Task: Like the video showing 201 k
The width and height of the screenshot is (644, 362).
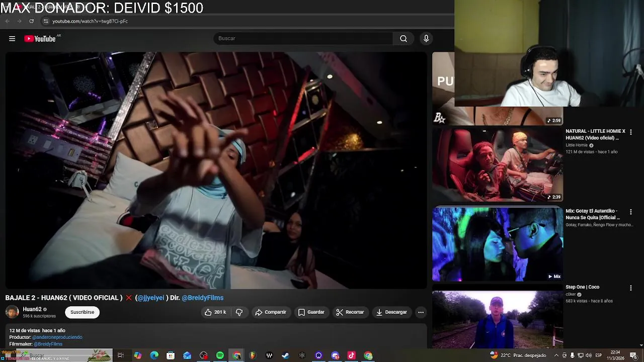Action: tap(215, 312)
